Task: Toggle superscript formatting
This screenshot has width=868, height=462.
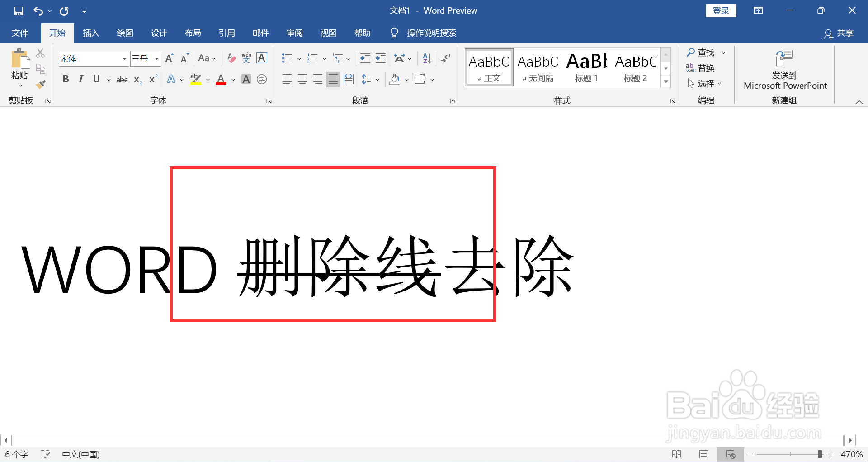Action: pyautogui.click(x=154, y=79)
